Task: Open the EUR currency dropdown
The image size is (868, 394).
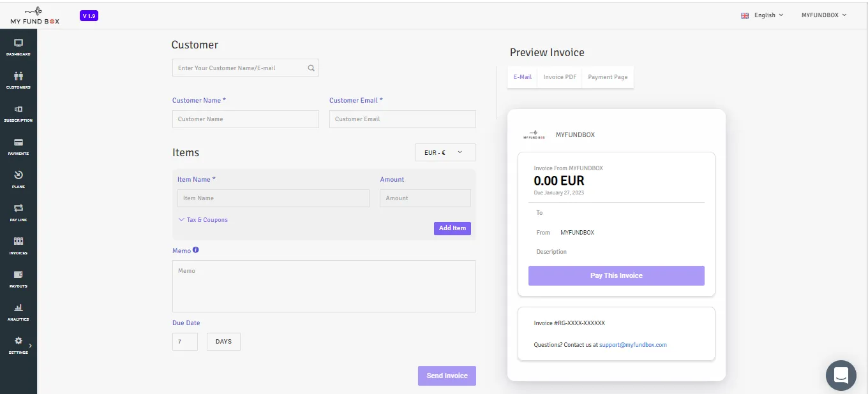Action: point(445,153)
